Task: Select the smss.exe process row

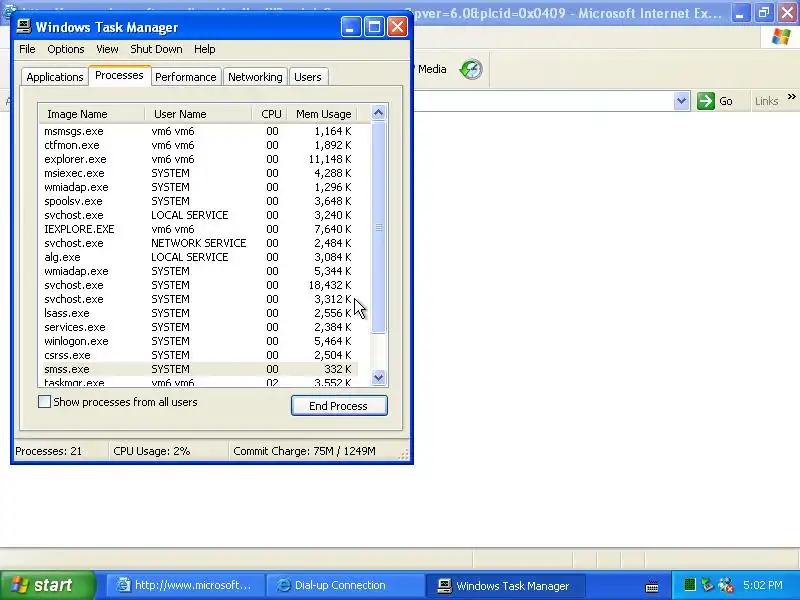Action: [x=198, y=369]
